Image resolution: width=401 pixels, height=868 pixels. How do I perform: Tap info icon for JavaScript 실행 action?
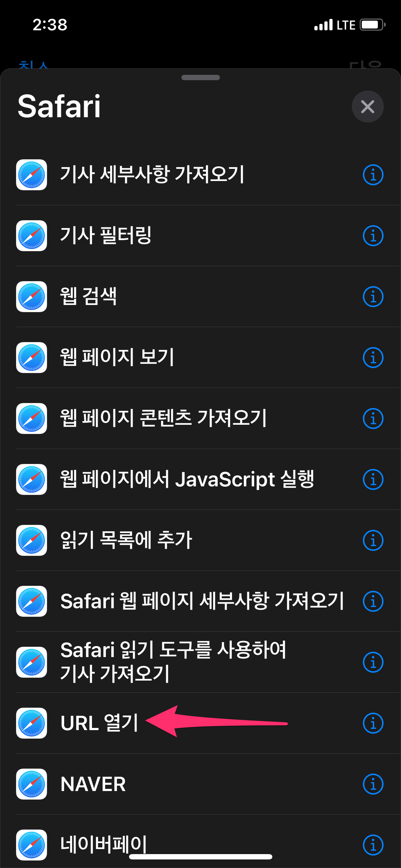click(x=373, y=479)
